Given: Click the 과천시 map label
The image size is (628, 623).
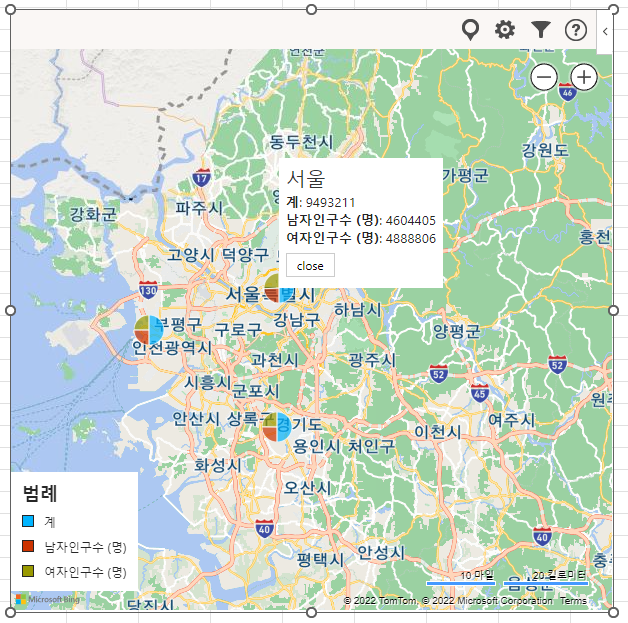Looking at the screenshot, I should [274, 360].
